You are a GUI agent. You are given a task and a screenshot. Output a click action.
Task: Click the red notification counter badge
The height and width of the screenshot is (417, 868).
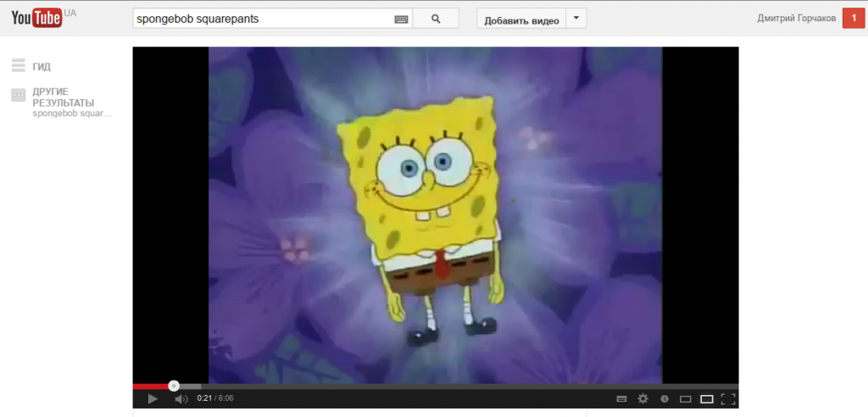pos(853,19)
